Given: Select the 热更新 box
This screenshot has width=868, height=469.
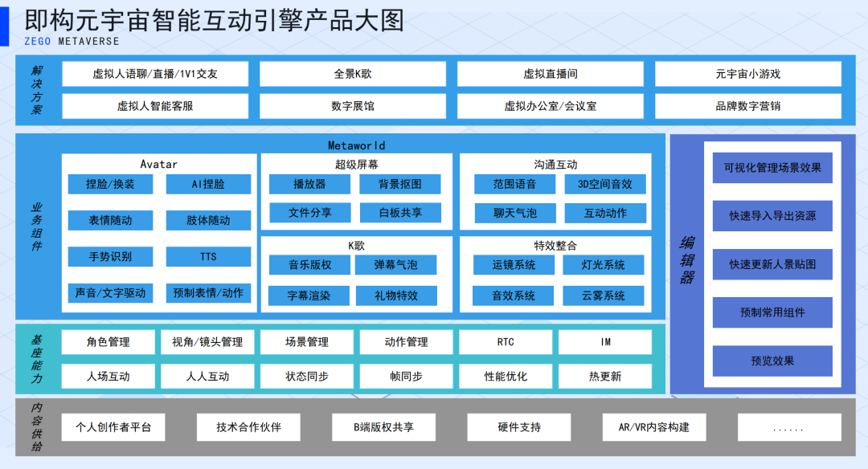Looking at the screenshot, I should [x=604, y=376].
